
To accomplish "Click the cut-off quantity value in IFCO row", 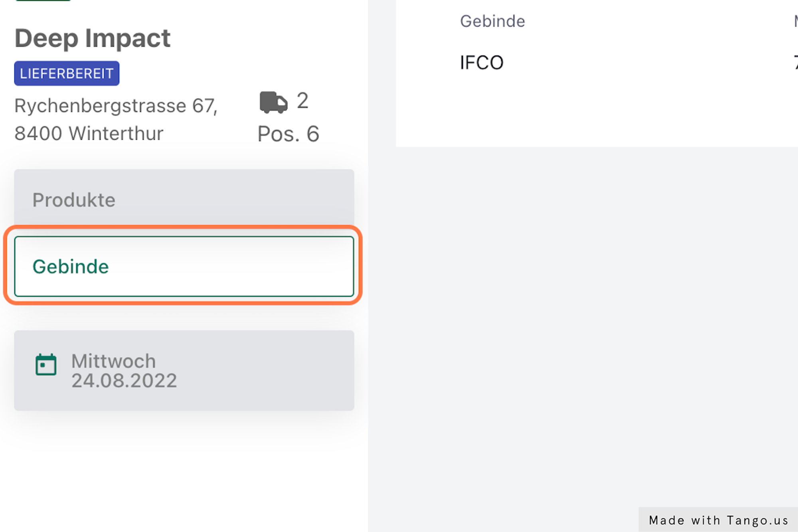I will point(796,63).
